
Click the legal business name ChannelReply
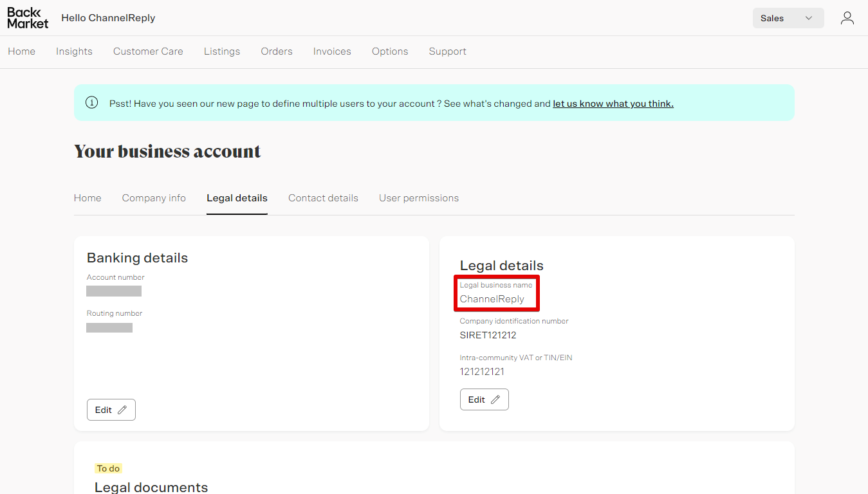(492, 299)
